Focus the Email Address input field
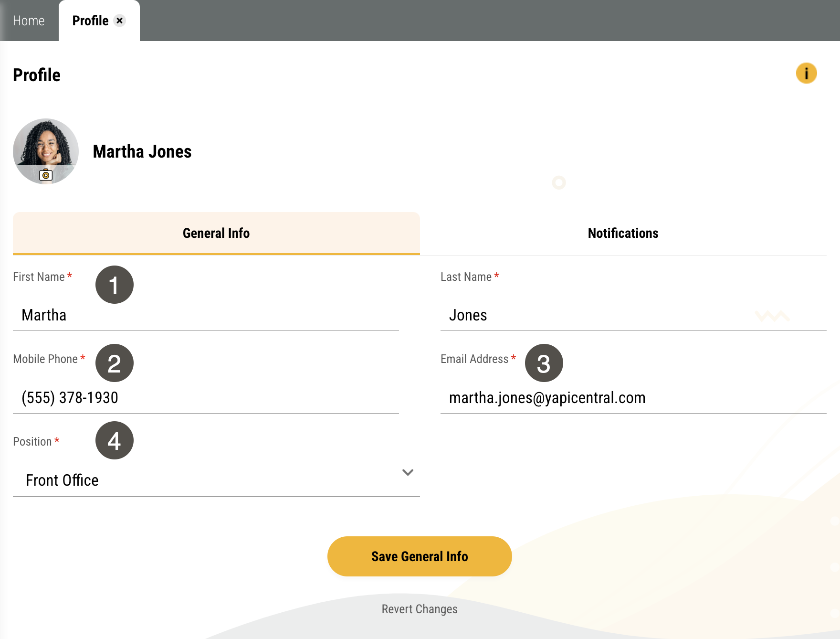Screen dimensions: 840x639 [x=633, y=398]
